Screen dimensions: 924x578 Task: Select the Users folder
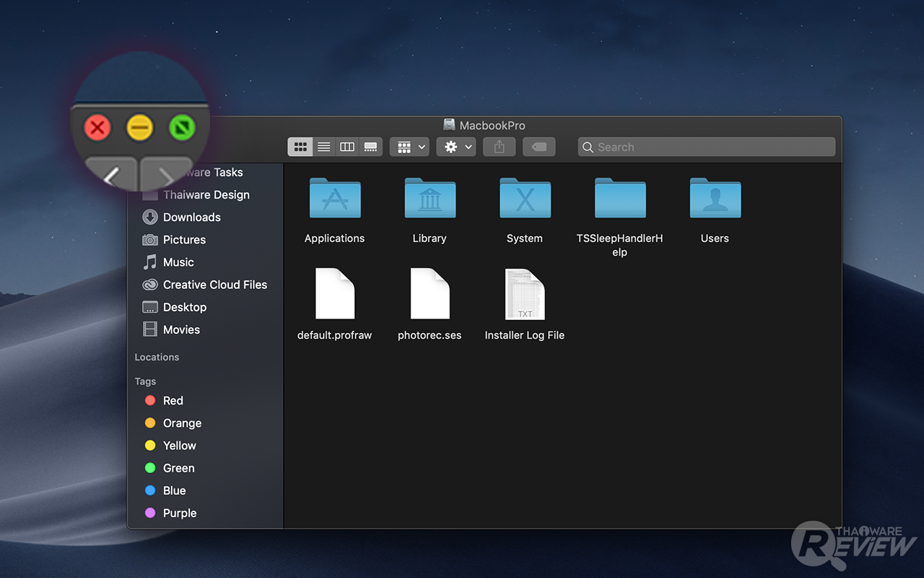[715, 199]
